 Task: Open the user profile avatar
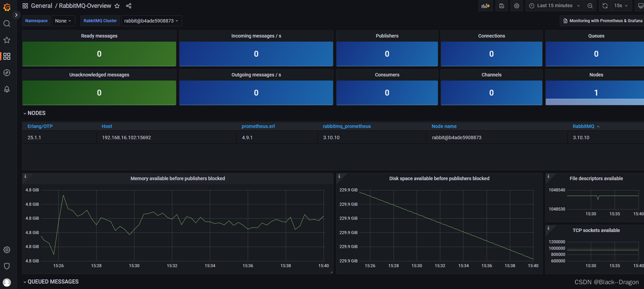pos(7,283)
